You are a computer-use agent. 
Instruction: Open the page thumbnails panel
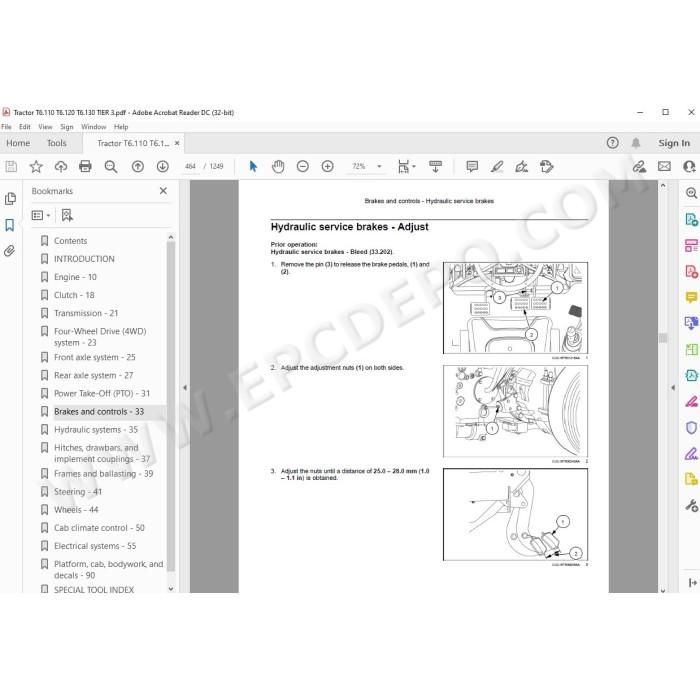[10, 199]
